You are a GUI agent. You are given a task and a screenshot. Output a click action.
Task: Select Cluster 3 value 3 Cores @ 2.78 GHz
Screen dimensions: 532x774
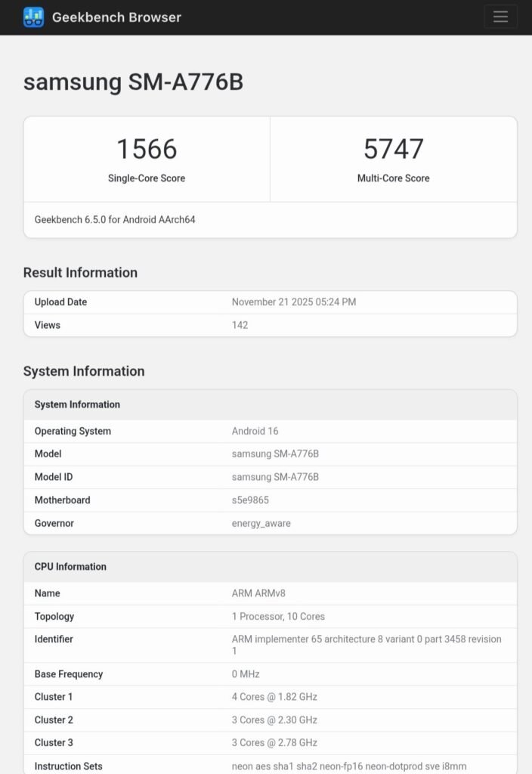[x=274, y=743]
